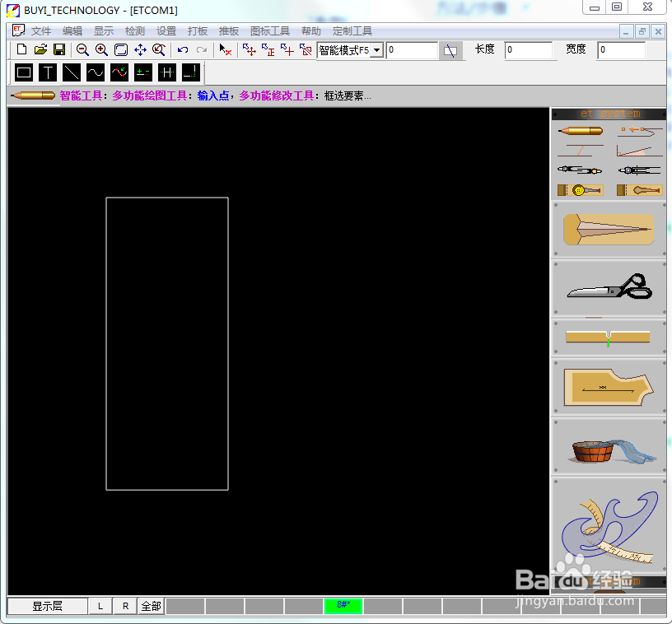Pick the smart pencil tool in et system panel
The height and width of the screenshot is (624, 672).
click(581, 130)
